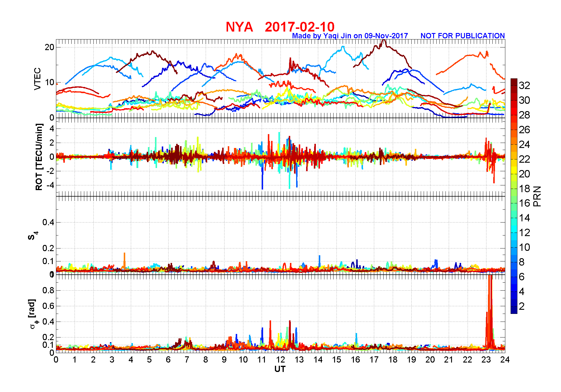This screenshot has width=561, height=392.
Task: Click the VTEC axis tick '20'
Action: click(x=49, y=47)
